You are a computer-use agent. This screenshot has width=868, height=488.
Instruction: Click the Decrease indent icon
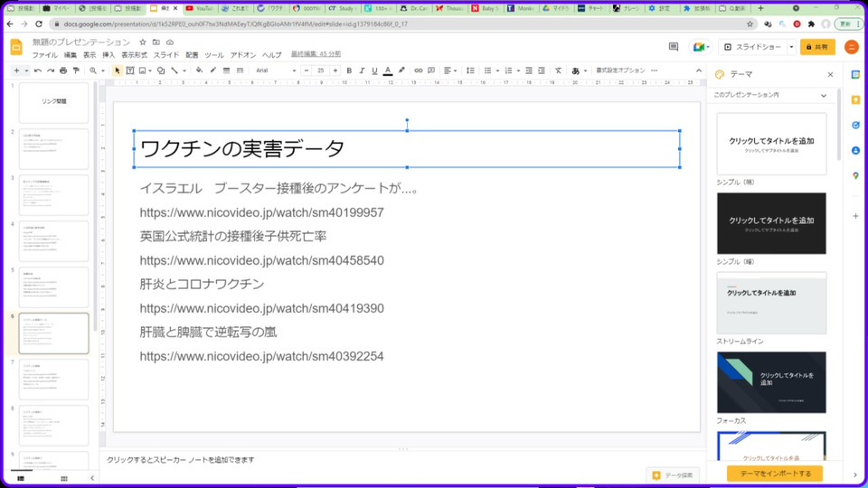(x=529, y=70)
